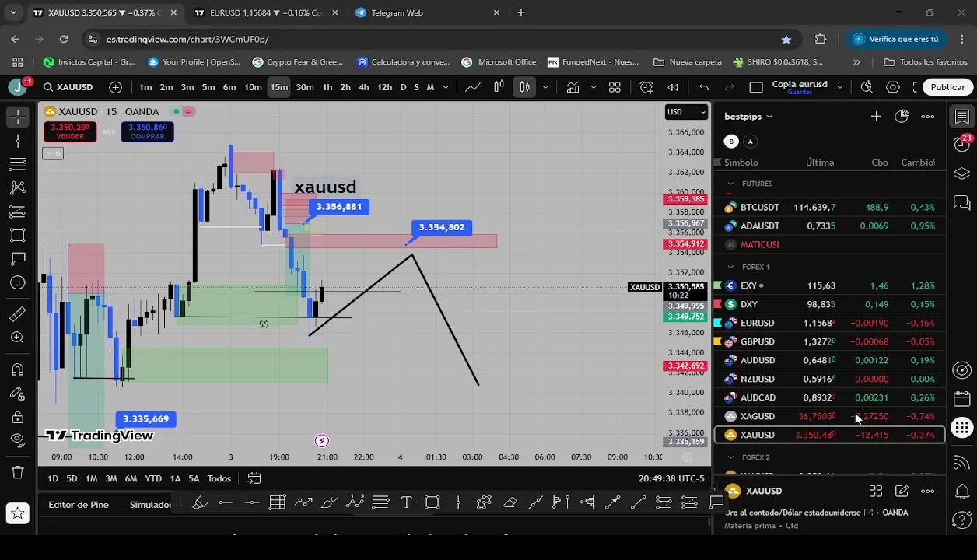Screen dimensions: 977x560
Task: Select the 12h timeframe
Action: (x=384, y=87)
